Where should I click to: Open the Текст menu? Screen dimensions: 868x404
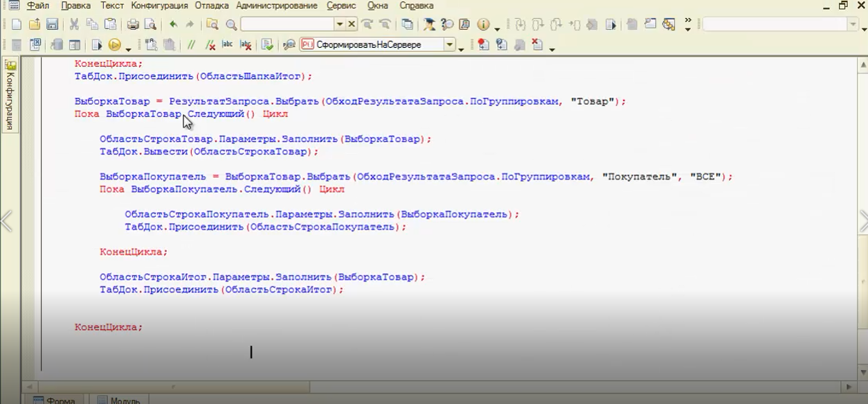112,6
